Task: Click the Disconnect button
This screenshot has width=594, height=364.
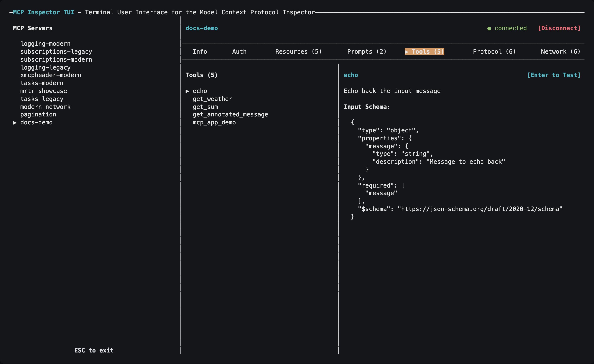Action: (559, 28)
